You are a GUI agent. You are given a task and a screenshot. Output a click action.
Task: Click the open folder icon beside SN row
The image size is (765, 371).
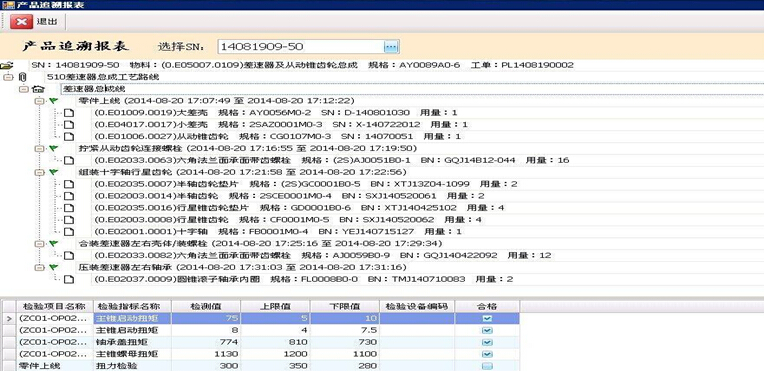(x=7, y=65)
